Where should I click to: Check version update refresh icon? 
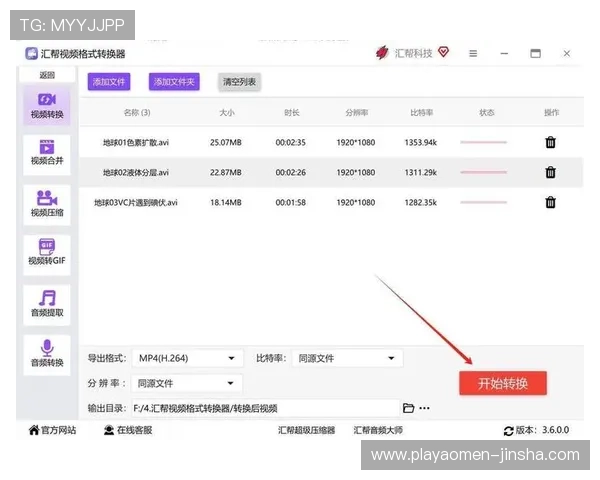tap(509, 431)
